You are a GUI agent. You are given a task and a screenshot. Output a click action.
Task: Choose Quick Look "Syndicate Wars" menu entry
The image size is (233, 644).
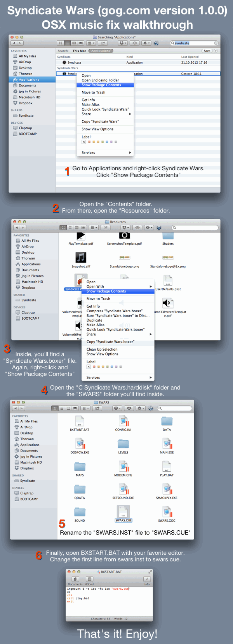point(105,109)
